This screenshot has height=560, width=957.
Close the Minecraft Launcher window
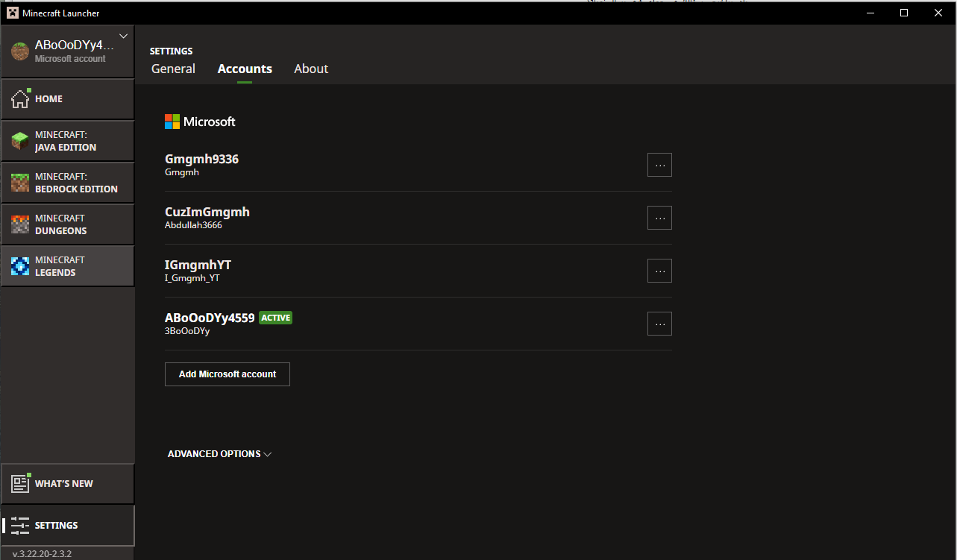point(938,13)
